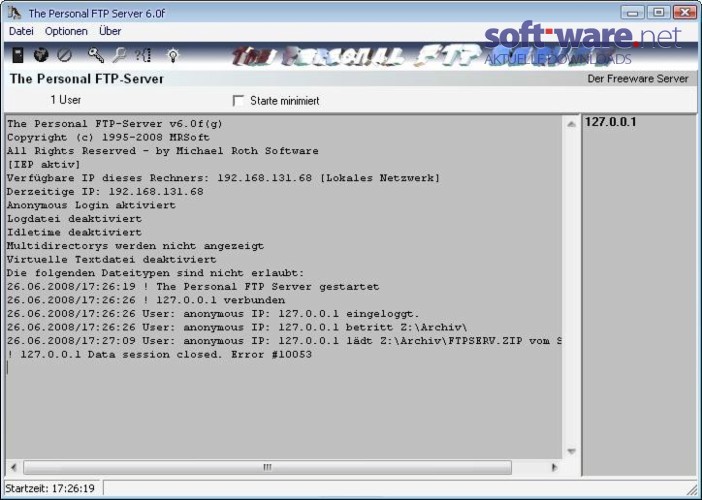Click the log scroll down arrow
Screen dimensions: 702x500
pyautogui.click(x=571, y=451)
